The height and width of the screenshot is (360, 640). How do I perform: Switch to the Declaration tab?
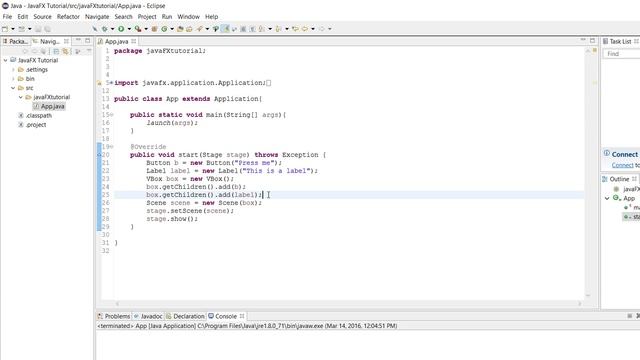pos(185,316)
